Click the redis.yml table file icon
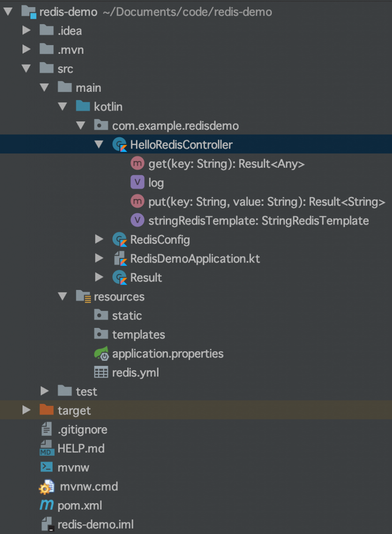The image size is (392, 534). (101, 372)
